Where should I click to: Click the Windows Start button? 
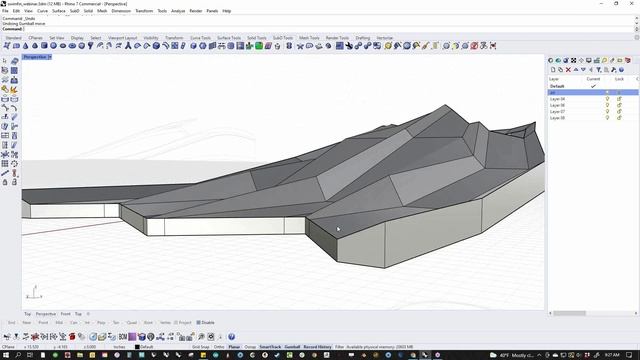pos(6,355)
